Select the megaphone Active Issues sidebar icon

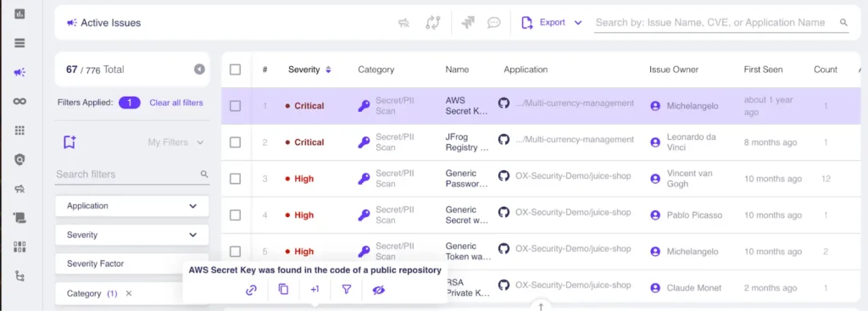(20, 73)
